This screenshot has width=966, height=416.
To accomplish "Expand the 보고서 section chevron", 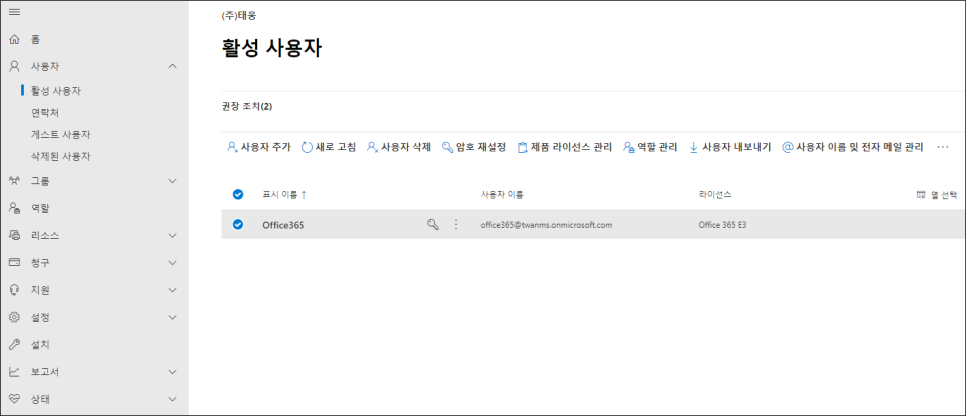I will tap(172, 372).
